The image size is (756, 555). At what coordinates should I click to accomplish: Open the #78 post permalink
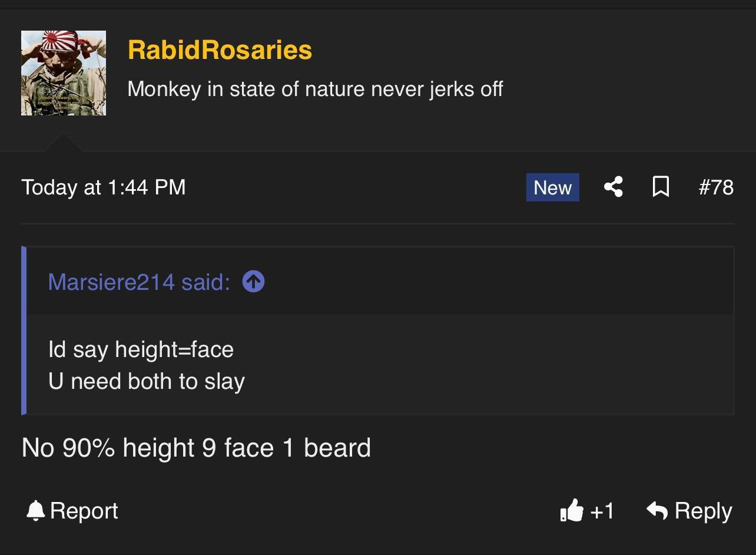click(x=716, y=187)
